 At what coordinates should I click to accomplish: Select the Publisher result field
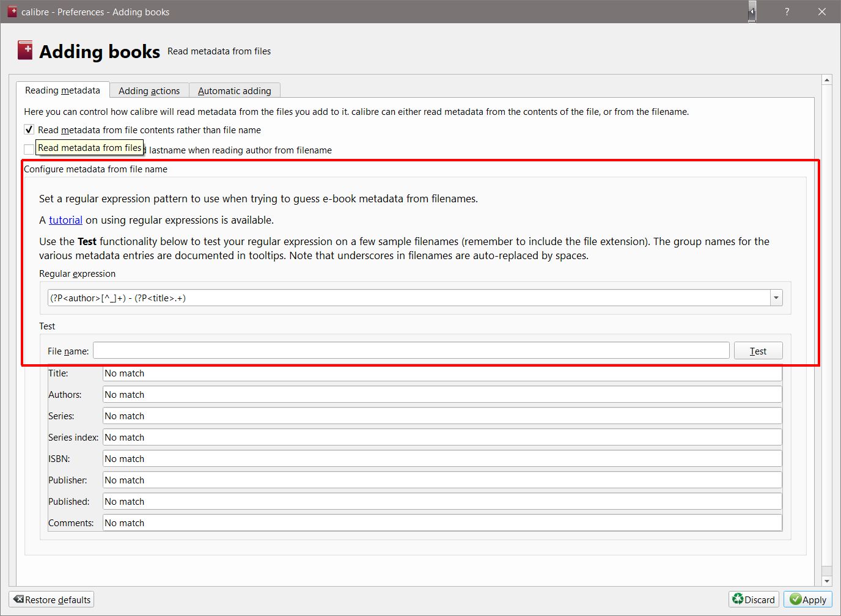pyautogui.click(x=443, y=480)
